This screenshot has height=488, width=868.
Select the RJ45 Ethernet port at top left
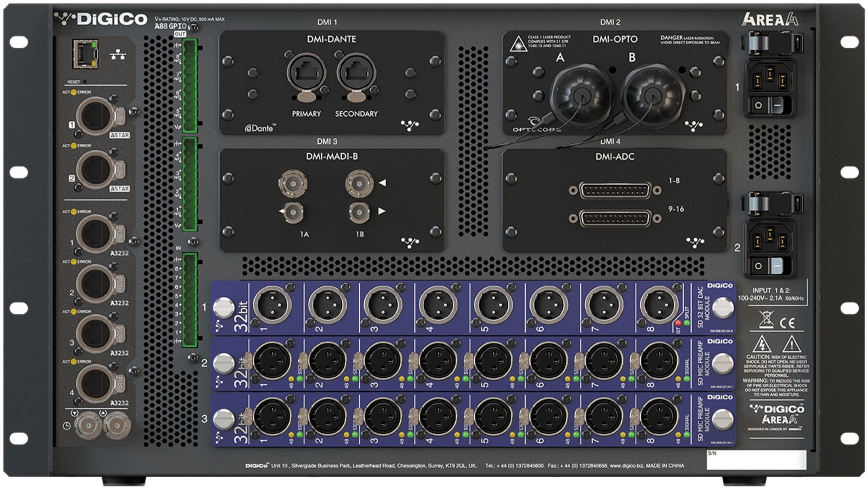tap(86, 54)
